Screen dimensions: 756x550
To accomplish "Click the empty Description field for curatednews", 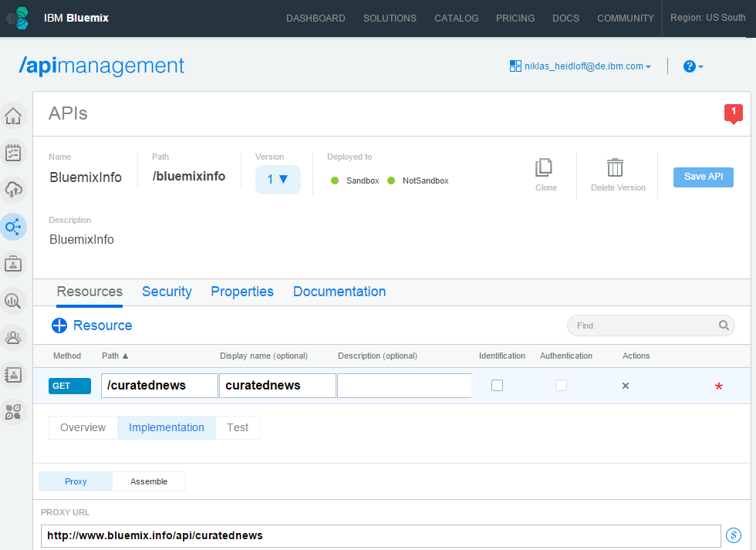I will point(404,386).
